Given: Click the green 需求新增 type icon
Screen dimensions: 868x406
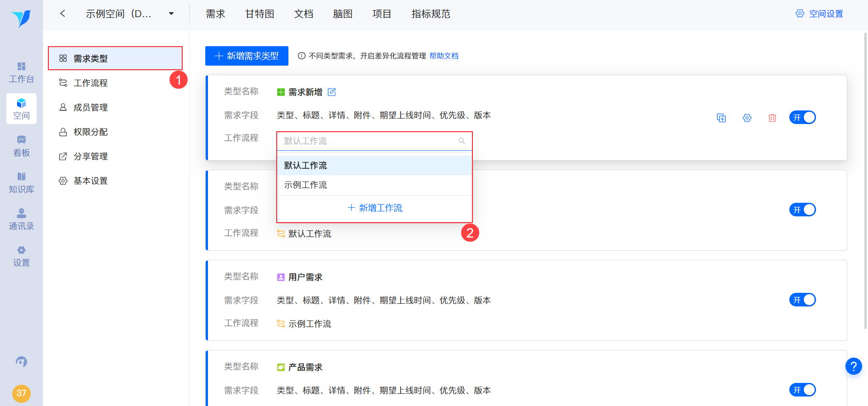Looking at the screenshot, I should pos(281,92).
